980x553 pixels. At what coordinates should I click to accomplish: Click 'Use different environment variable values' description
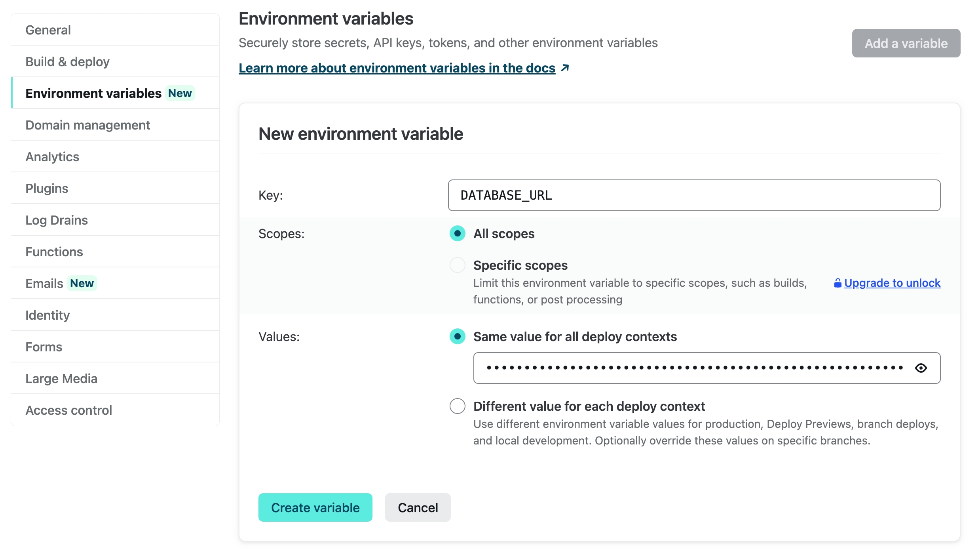point(706,432)
